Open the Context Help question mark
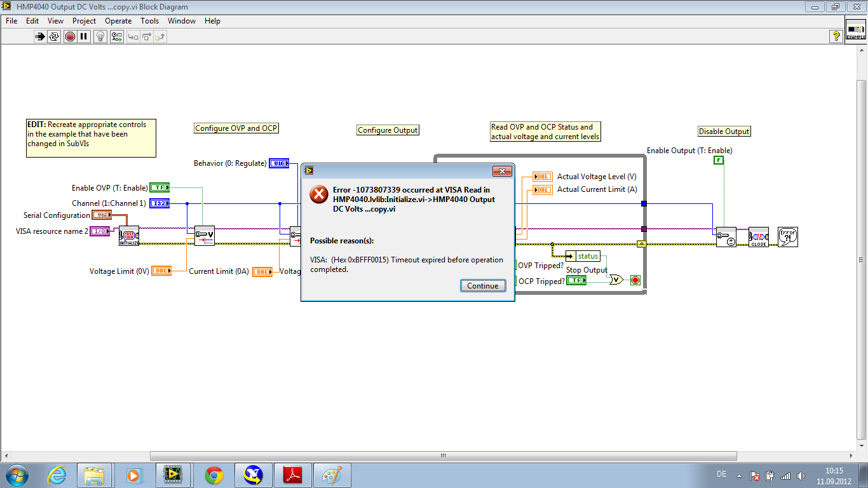Image resolution: width=868 pixels, height=488 pixels. 836,36
